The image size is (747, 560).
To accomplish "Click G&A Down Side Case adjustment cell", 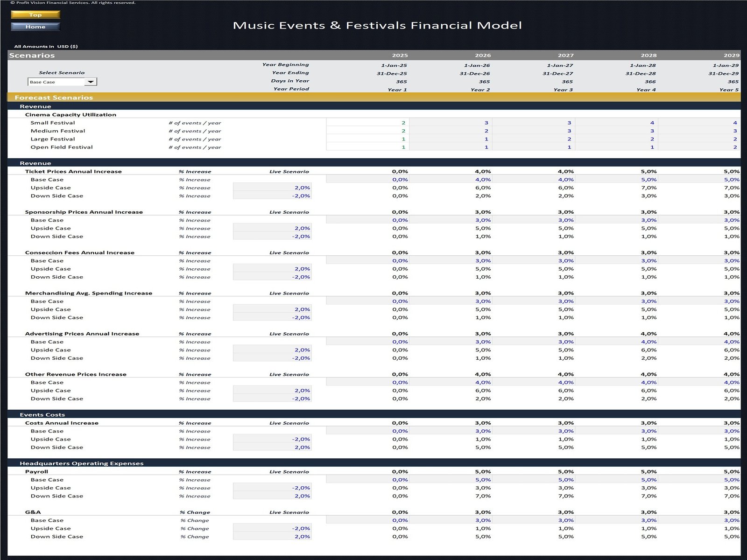I will click(x=272, y=537).
